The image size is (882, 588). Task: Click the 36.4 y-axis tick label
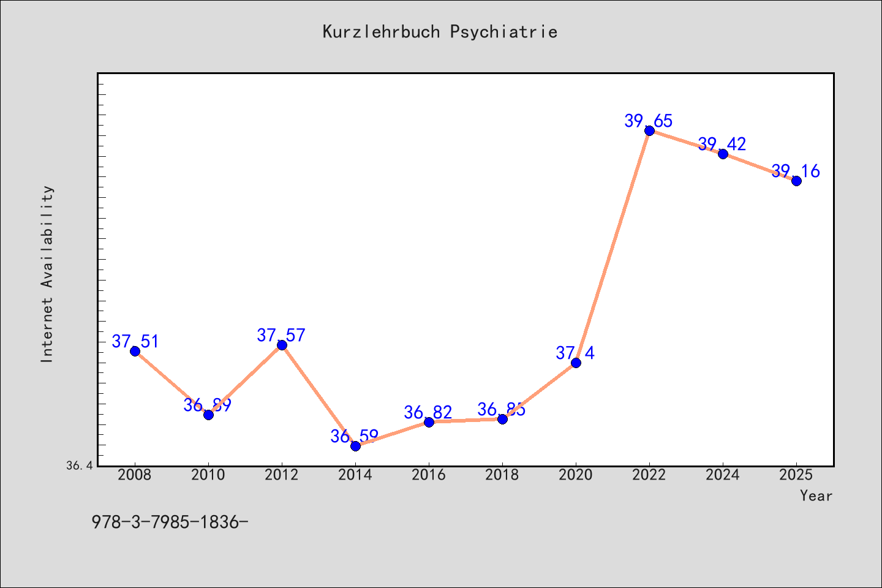[x=79, y=466]
